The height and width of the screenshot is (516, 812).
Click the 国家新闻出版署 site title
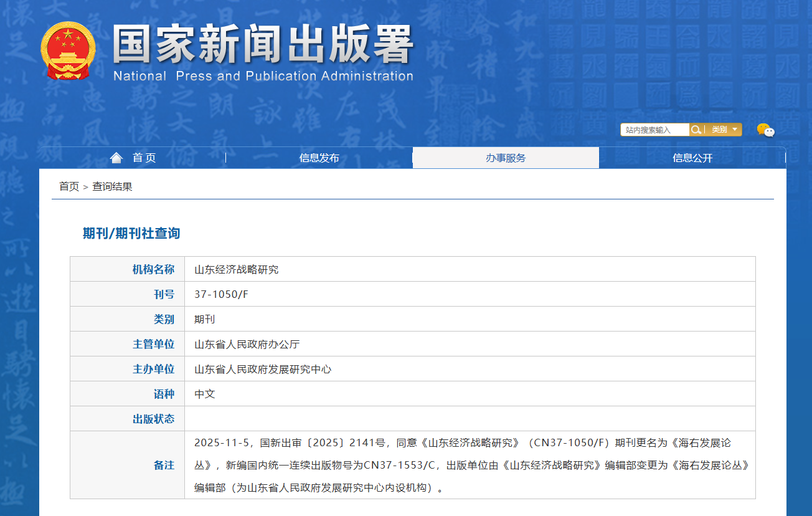pyautogui.click(x=263, y=45)
